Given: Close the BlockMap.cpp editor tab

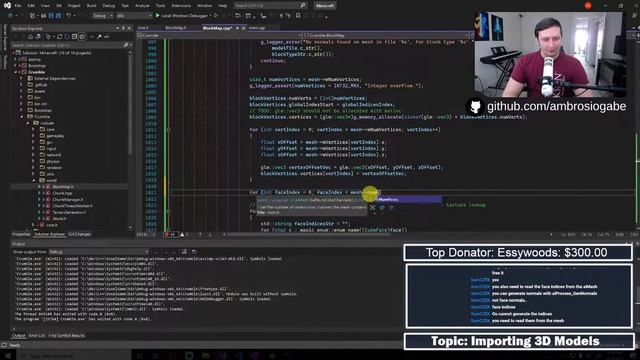Looking at the screenshot, I should coord(243,28).
